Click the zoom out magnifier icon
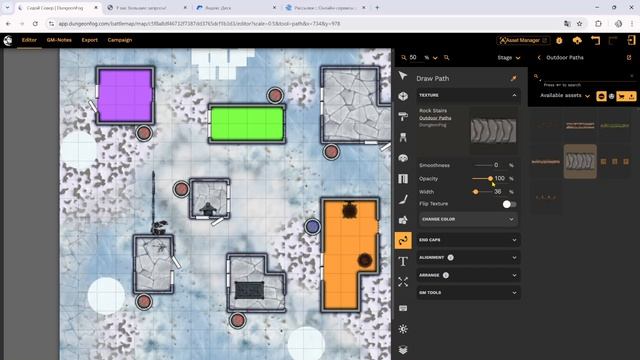640x360 pixels. coord(404,58)
